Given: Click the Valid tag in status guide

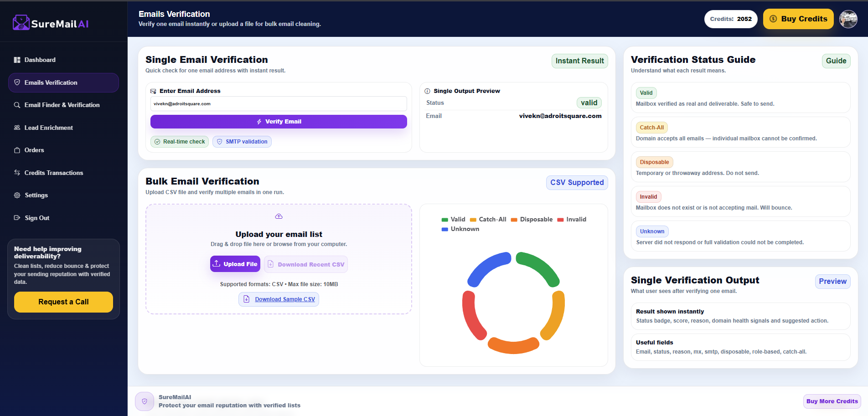Looking at the screenshot, I should pyautogui.click(x=646, y=93).
